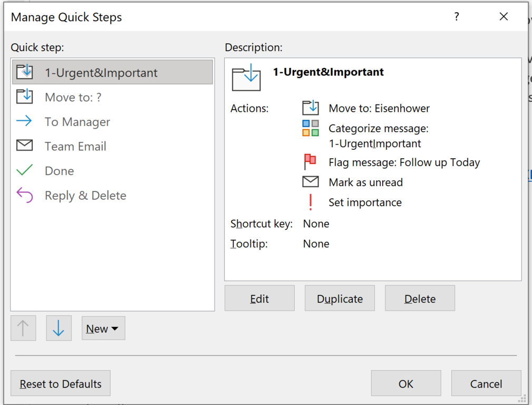Click the red exclamation Set importance icon
Image resolution: width=532 pixels, height=405 pixels.
pyautogui.click(x=311, y=202)
